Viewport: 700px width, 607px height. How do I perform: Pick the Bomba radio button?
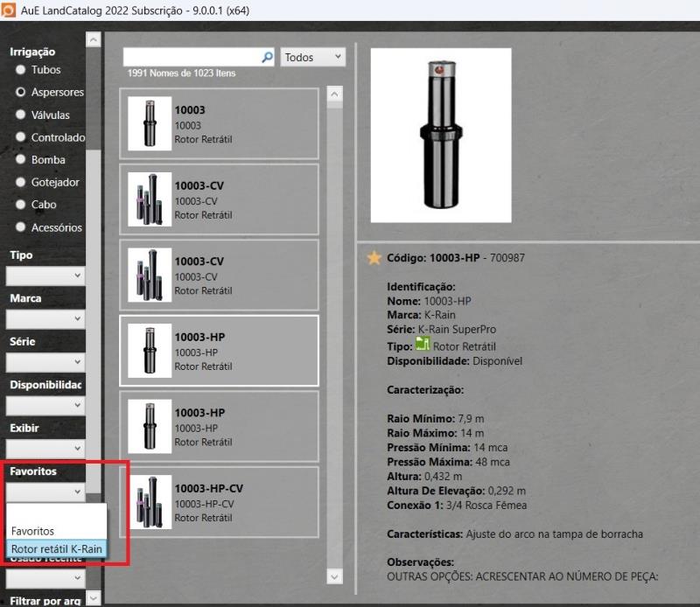[21, 160]
